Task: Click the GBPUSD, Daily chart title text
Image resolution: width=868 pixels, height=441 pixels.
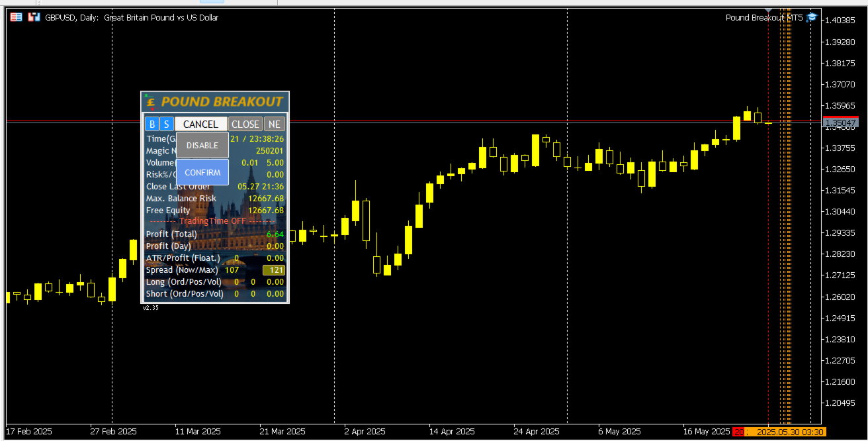Action: coord(132,18)
